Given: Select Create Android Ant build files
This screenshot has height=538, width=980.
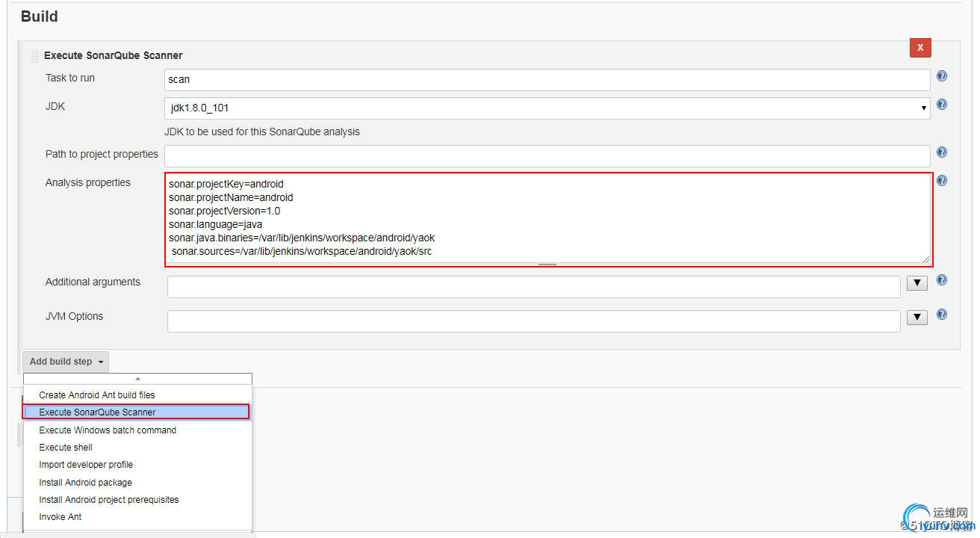Looking at the screenshot, I should 137,395.
